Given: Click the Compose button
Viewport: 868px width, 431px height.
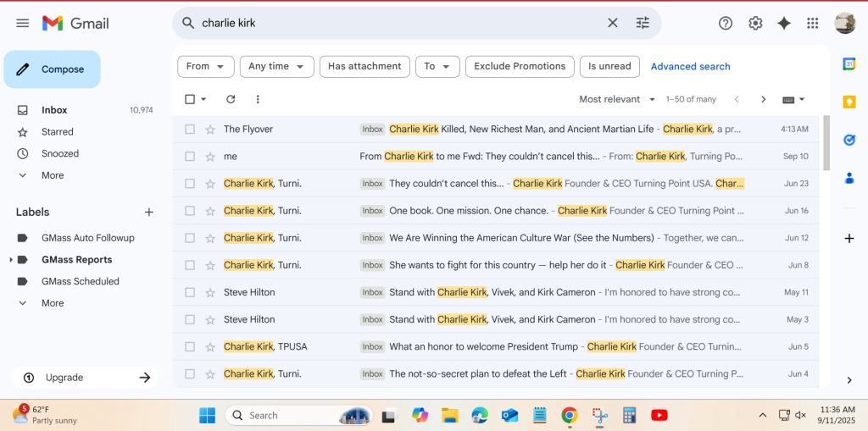Looking at the screenshot, I should (53, 69).
